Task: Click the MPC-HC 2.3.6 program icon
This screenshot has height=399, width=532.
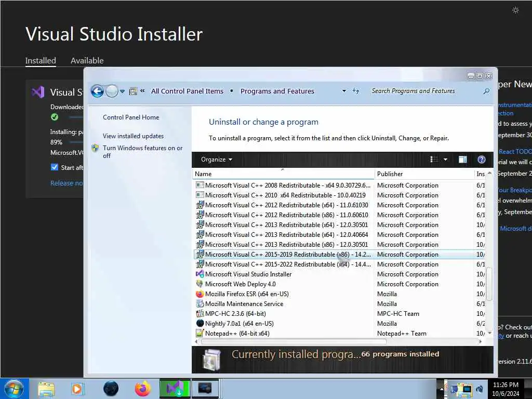Action: point(200,313)
